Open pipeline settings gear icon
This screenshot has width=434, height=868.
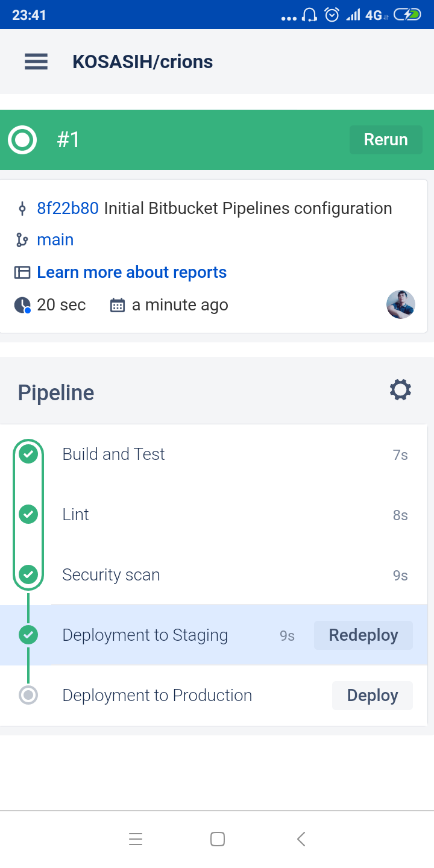tap(400, 390)
